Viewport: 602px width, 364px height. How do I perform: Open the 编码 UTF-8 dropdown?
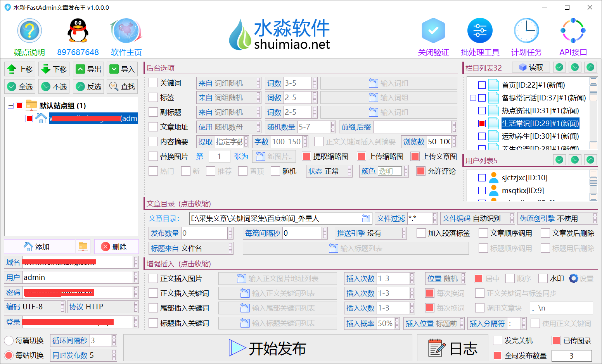[34, 307]
